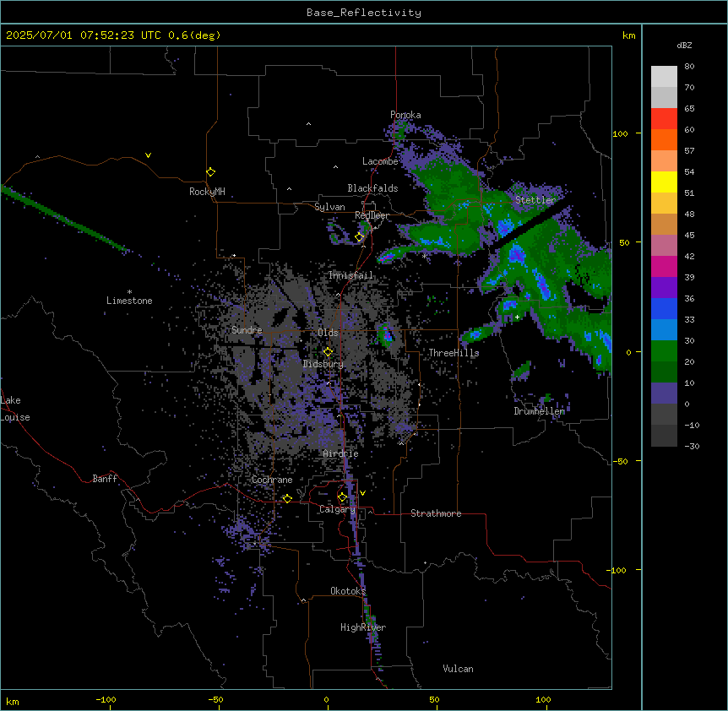Click the dBZ legend heading
Image resolution: width=728 pixels, height=711 pixels.
(684, 46)
